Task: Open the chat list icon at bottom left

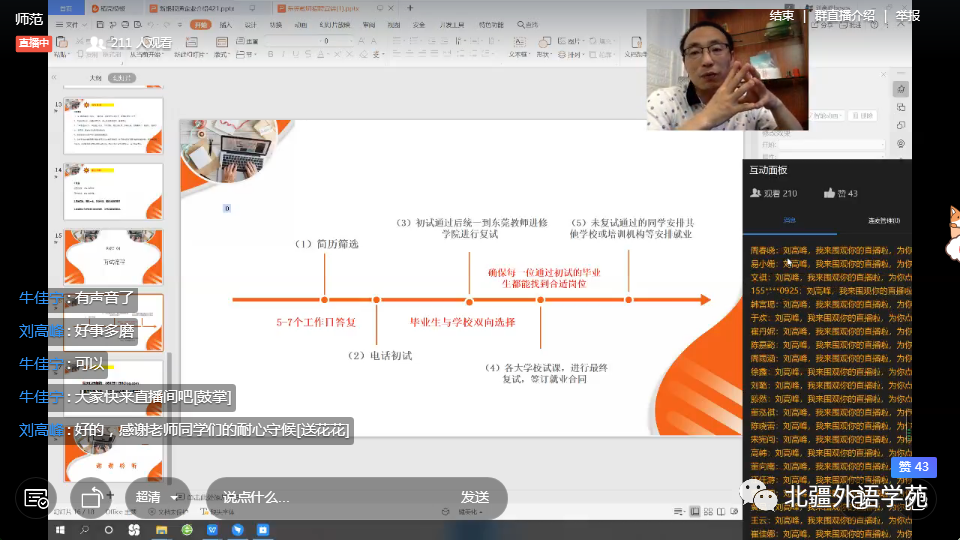Action: click(x=36, y=498)
